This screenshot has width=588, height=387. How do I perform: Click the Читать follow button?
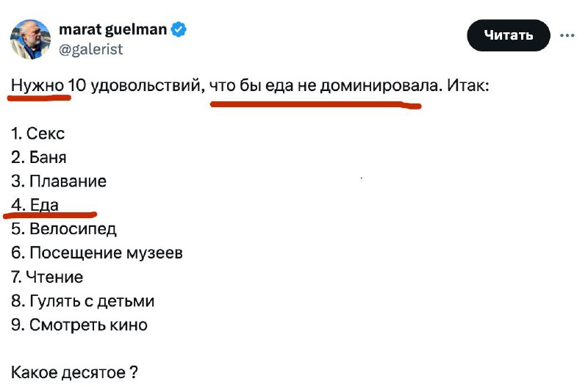pos(508,35)
